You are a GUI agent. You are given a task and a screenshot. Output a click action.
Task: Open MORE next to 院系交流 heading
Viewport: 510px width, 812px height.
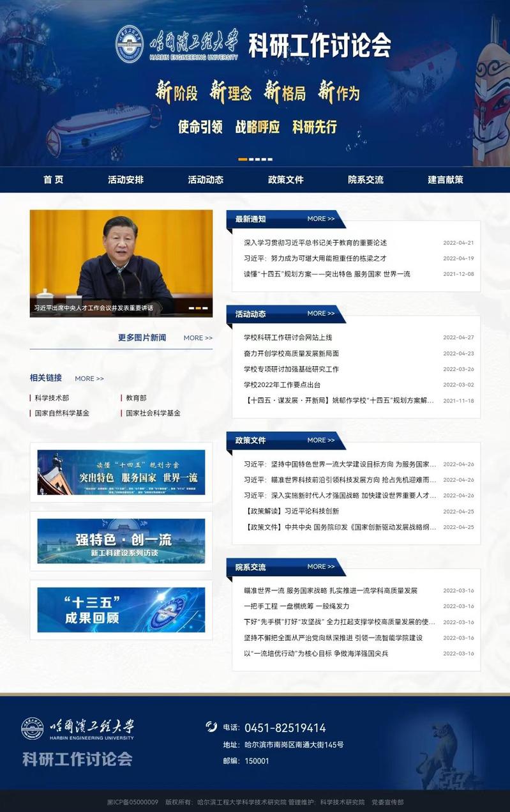[x=320, y=567]
